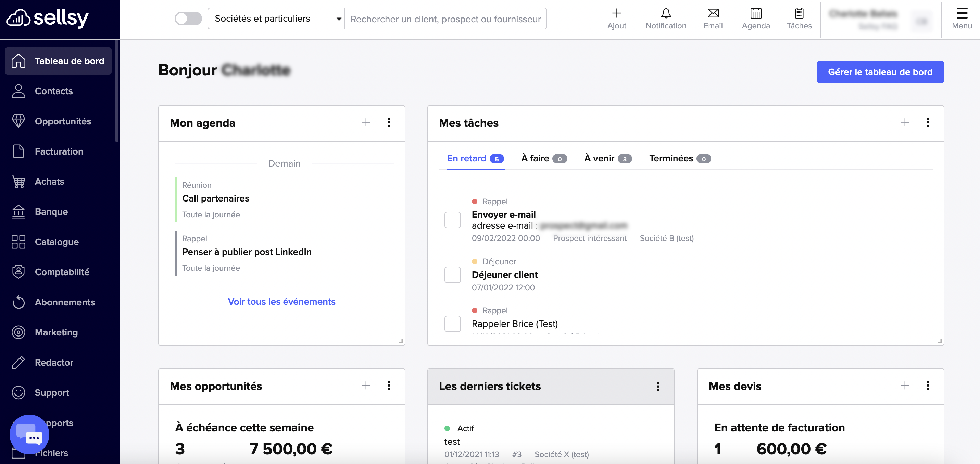Add a task with Mes tâches plus icon
Image resolution: width=980 pixels, height=464 pixels.
tap(904, 123)
